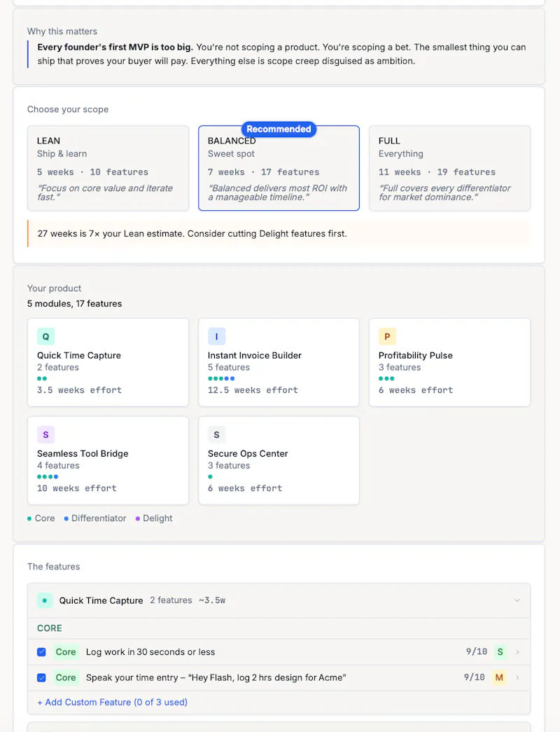Click 'Every founder's first MVP is too big' text
Viewport: 560px width, 732px height.
(x=115, y=47)
